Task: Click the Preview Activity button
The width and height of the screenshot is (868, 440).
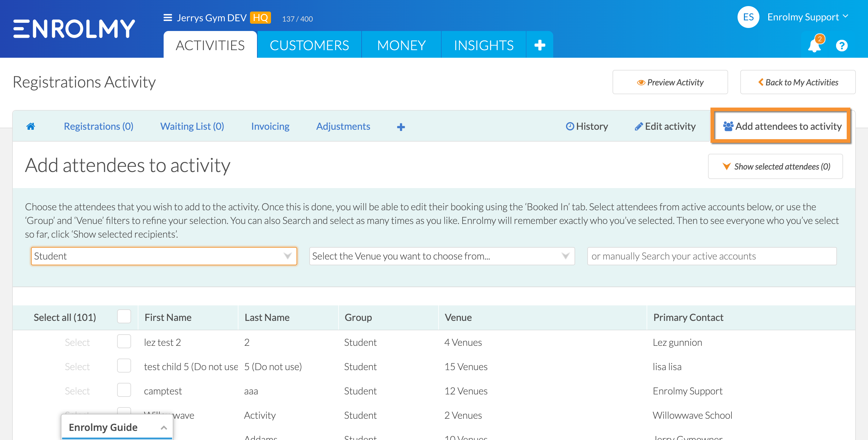Action: tap(670, 82)
